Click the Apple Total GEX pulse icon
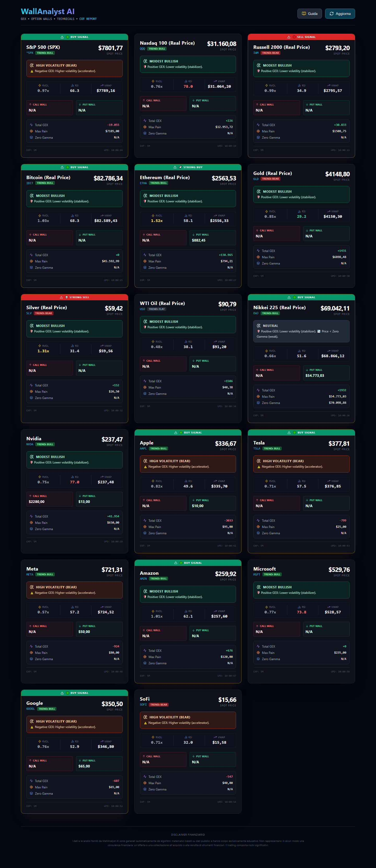This screenshot has height=868, width=376. point(145,521)
